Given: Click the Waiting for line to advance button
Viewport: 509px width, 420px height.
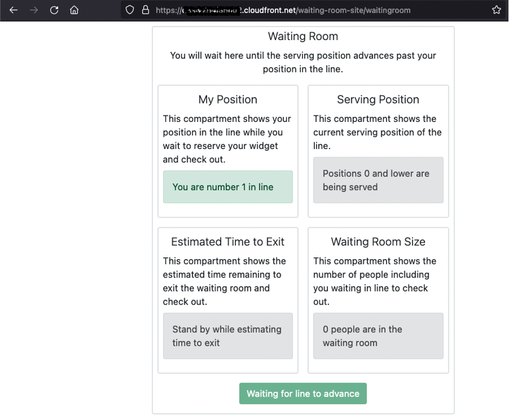Looking at the screenshot, I should tap(303, 393).
